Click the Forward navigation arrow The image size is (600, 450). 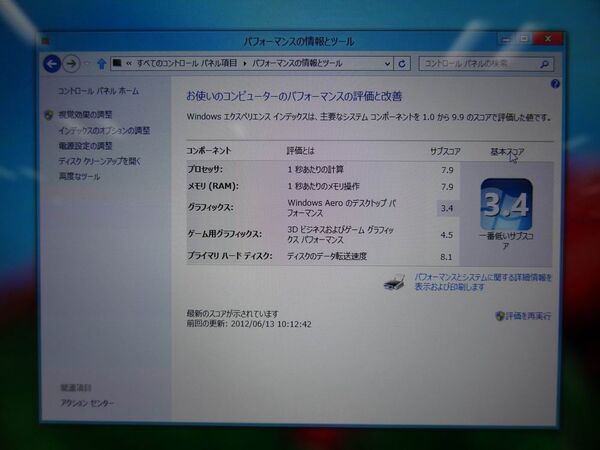point(71,64)
